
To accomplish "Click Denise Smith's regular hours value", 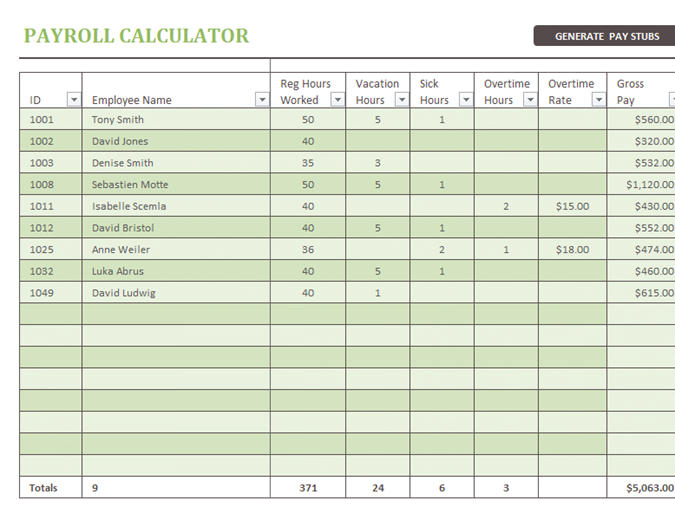I will pos(307,163).
